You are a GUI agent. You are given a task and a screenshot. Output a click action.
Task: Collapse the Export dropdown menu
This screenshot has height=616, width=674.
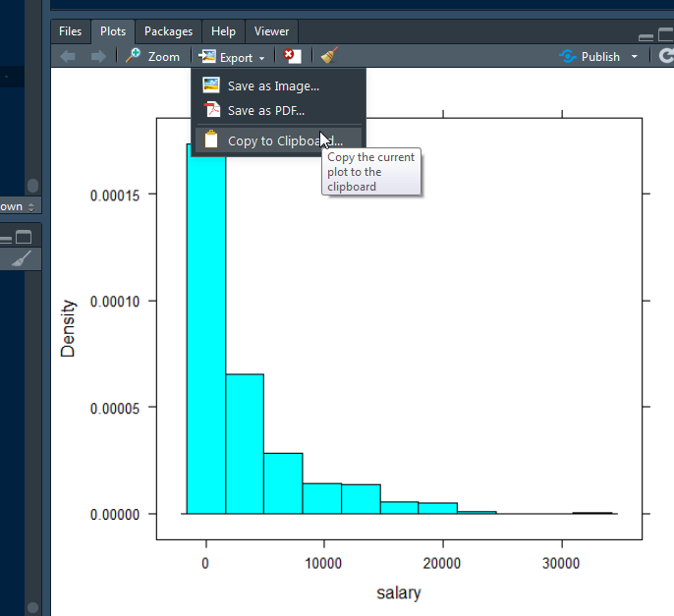[232, 57]
